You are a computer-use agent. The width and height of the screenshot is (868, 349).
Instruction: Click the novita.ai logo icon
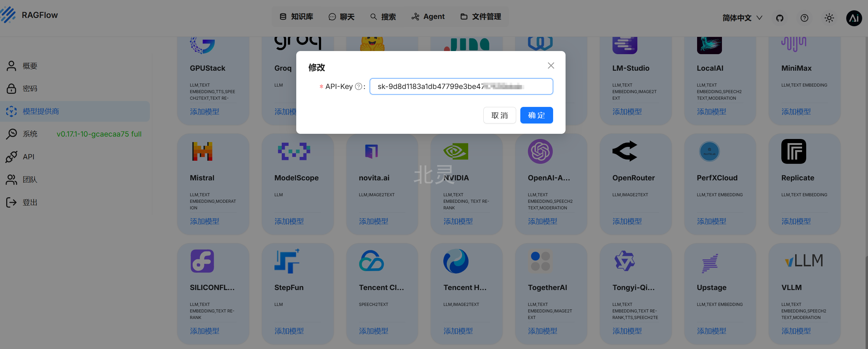pos(372,151)
